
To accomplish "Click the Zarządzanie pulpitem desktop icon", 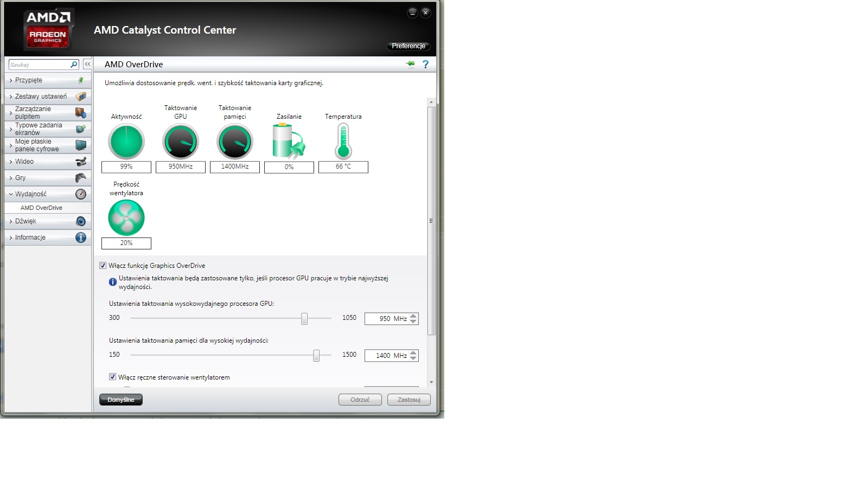I will [81, 113].
